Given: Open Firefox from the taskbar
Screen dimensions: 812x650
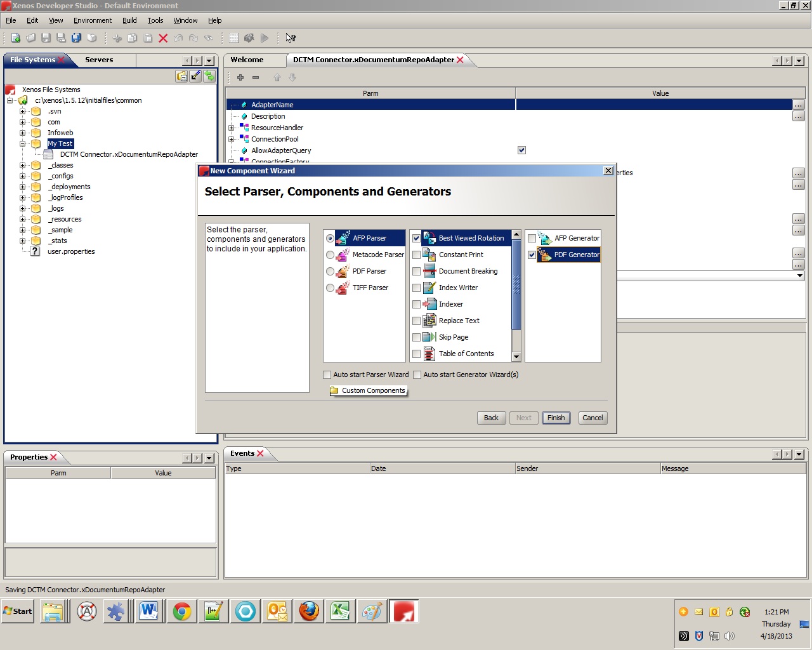Looking at the screenshot, I should [308, 611].
